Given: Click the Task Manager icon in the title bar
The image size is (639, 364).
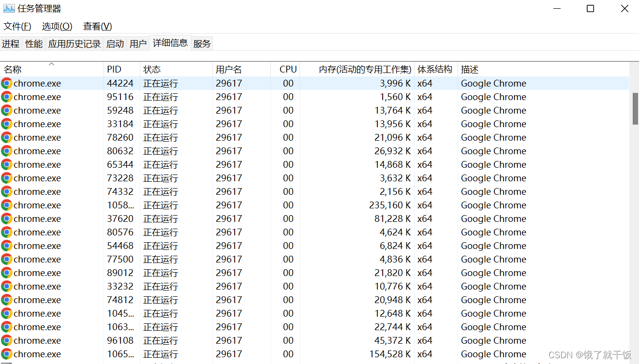Looking at the screenshot, I should (9, 8).
